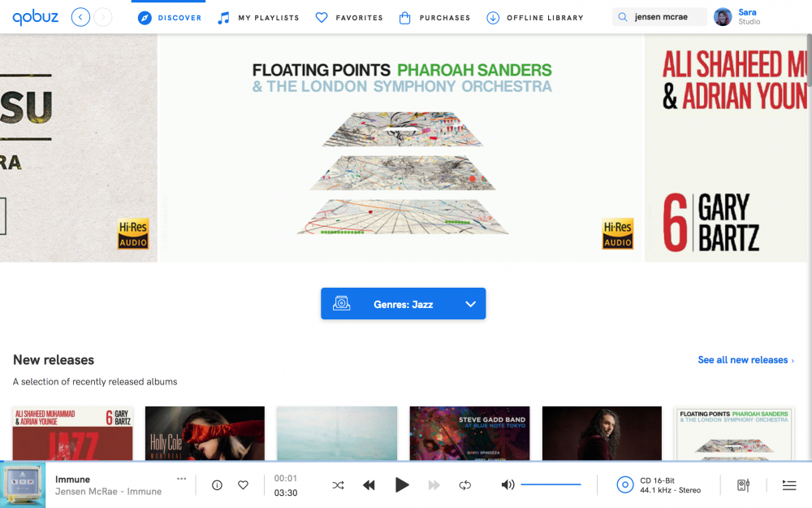Screen dimensions: 812x508
Task: Toggle shuffle playback mode
Action: [x=338, y=484]
